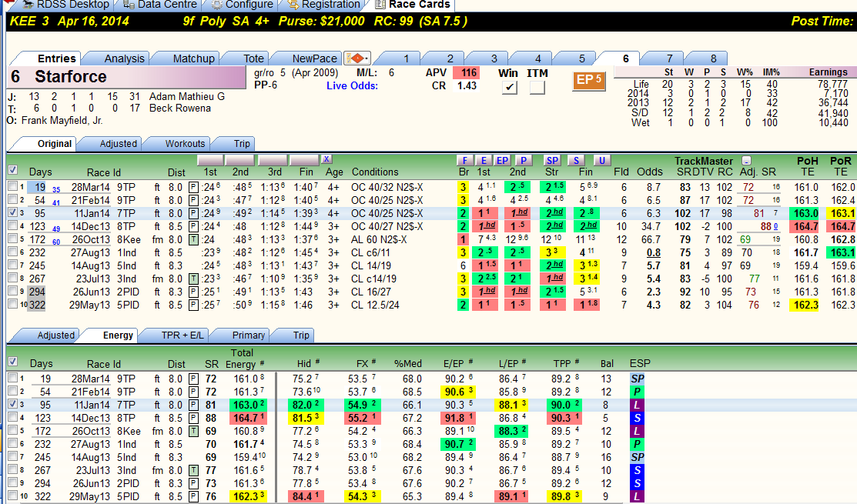
Task: Toggle the Win checkbox
Action: [x=509, y=87]
